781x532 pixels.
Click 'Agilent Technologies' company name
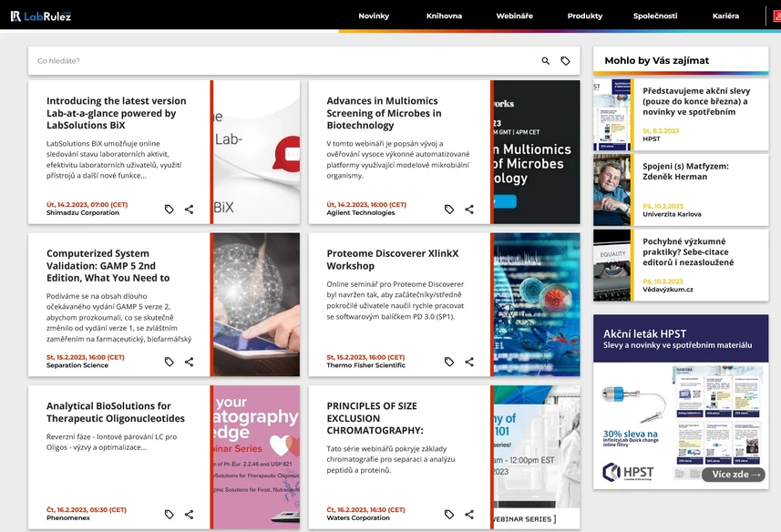pos(361,213)
